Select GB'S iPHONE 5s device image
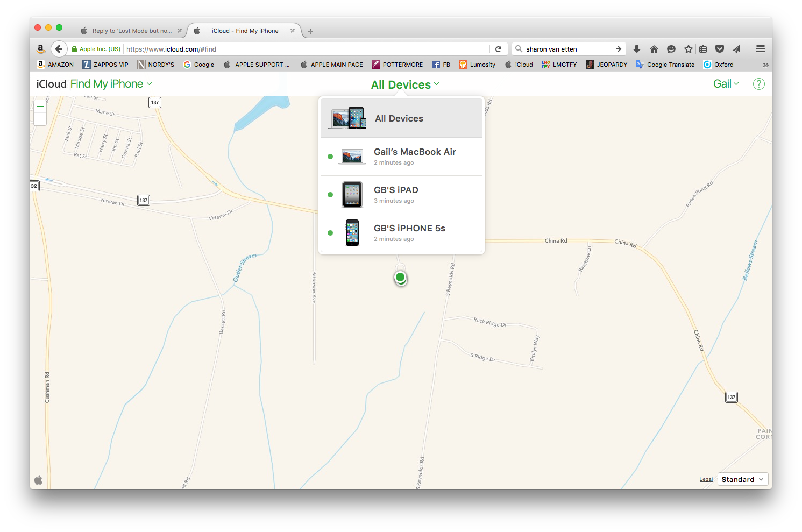 [x=352, y=233]
